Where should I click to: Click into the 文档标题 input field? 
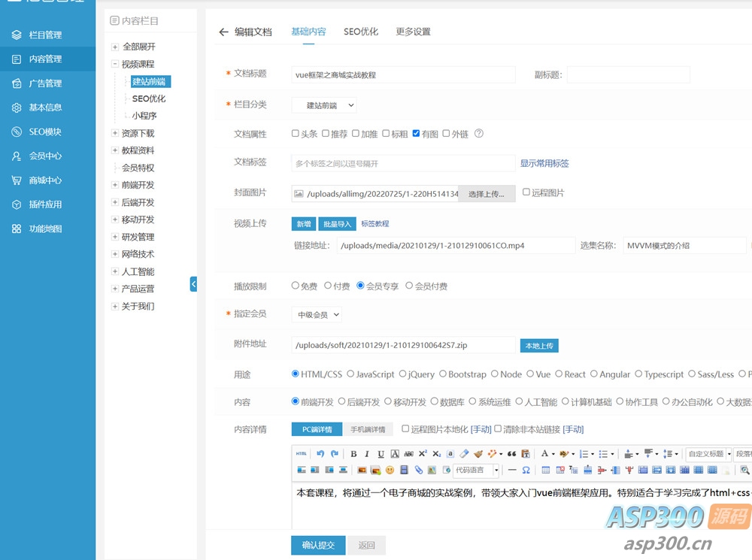pos(403,74)
